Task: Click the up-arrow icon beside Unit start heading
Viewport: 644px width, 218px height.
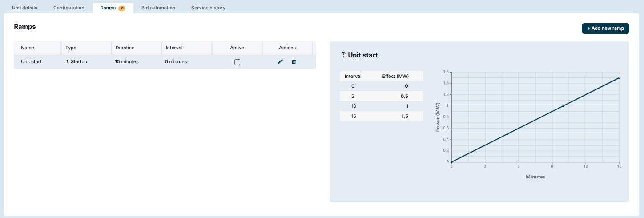Action: pos(343,55)
